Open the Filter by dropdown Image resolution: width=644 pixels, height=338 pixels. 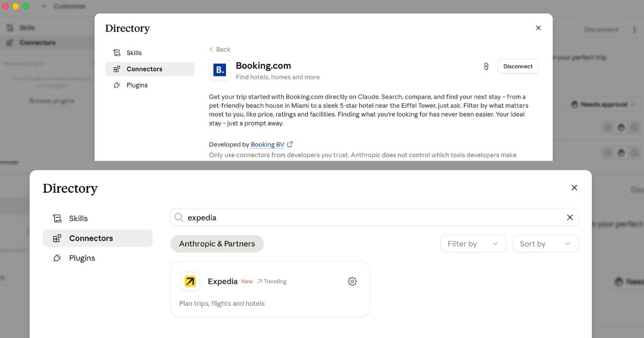[x=473, y=244]
